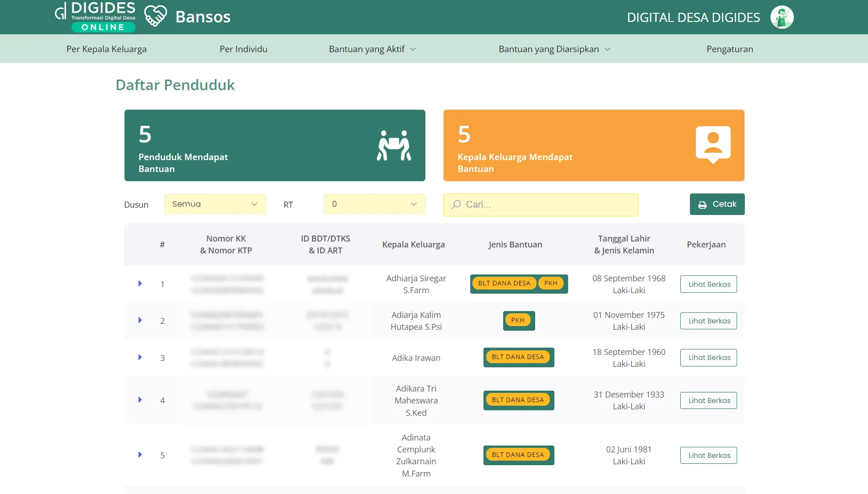
Task: Click the person icon in orange card
Action: pyautogui.click(x=713, y=144)
